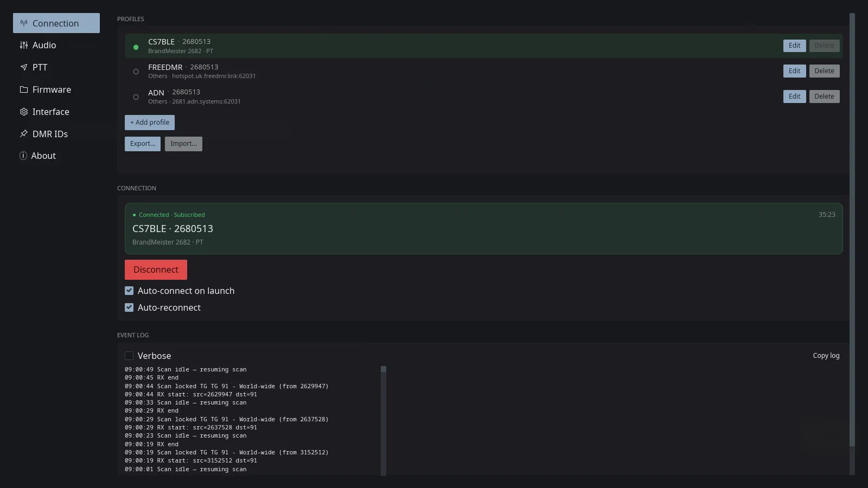Toggle Auto-connect on launch checkbox
The height and width of the screenshot is (488, 868).
(x=129, y=291)
